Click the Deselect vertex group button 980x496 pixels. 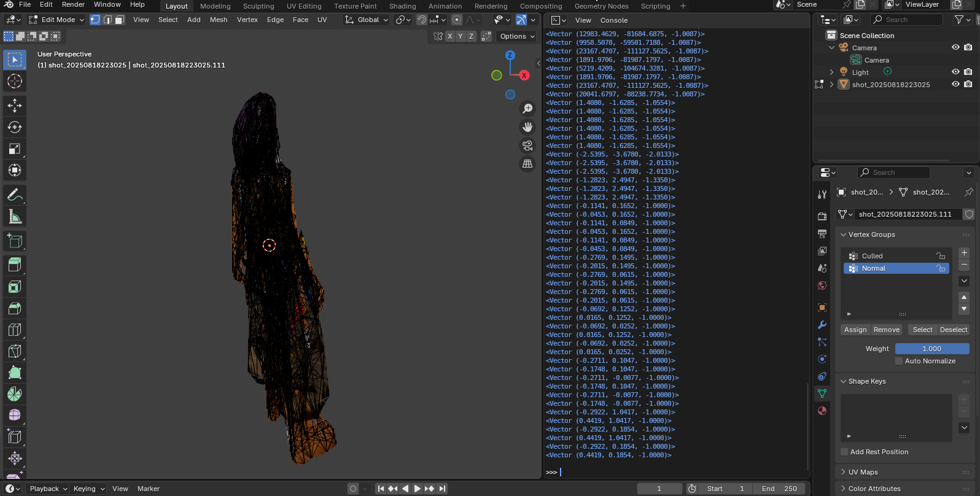(x=954, y=330)
